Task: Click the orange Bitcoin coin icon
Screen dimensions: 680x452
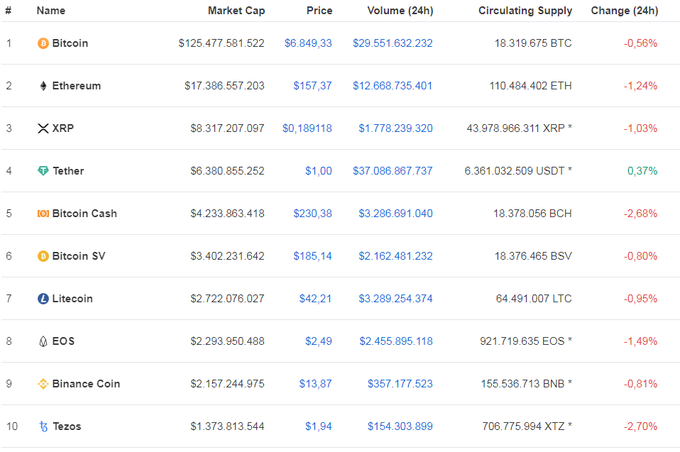Action: [43, 43]
